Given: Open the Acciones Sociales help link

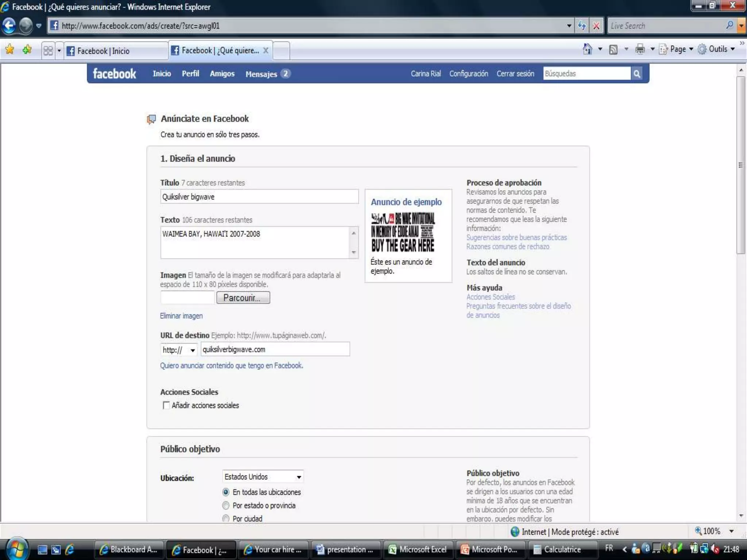Looking at the screenshot, I should (x=491, y=297).
